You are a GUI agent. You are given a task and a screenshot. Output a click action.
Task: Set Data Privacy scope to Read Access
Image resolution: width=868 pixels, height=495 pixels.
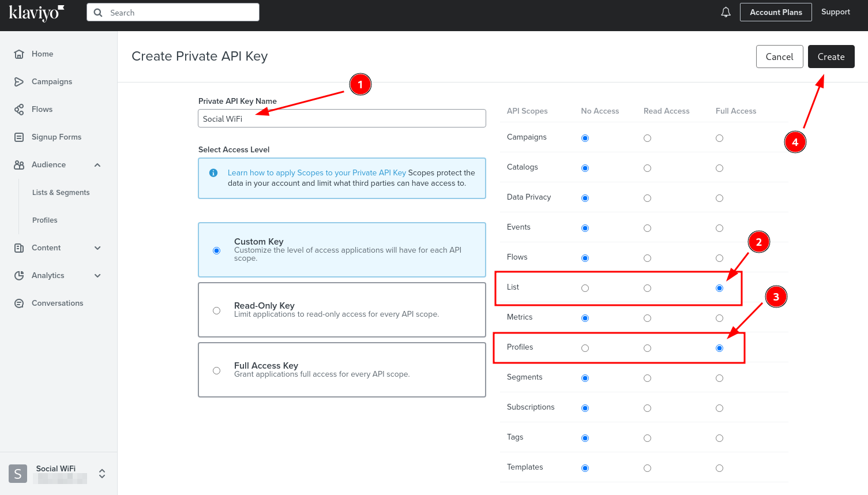click(x=647, y=198)
